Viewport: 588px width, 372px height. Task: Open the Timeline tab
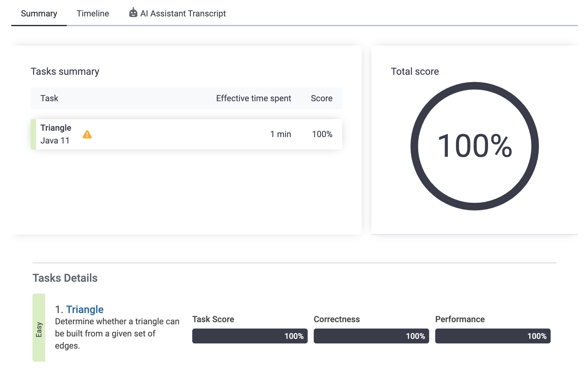pos(93,13)
